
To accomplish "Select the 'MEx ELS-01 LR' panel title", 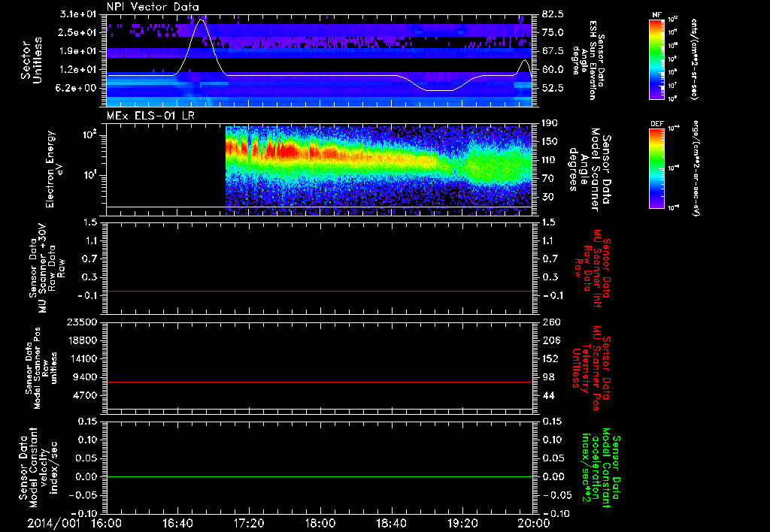I will point(150,116).
